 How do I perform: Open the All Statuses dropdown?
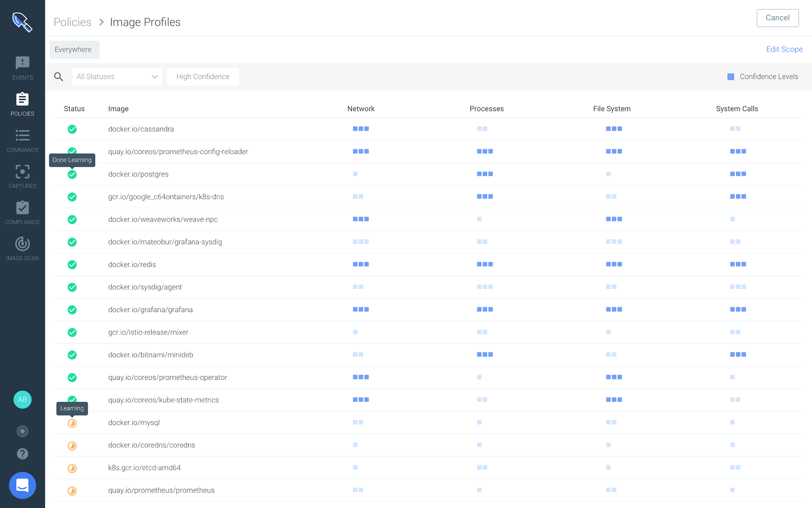pos(117,76)
